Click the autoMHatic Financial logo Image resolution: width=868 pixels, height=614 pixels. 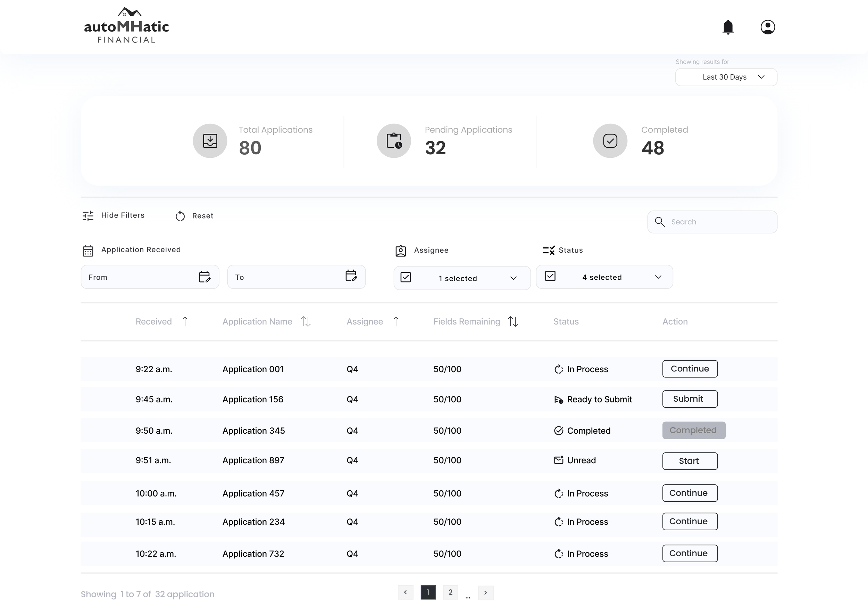point(126,25)
